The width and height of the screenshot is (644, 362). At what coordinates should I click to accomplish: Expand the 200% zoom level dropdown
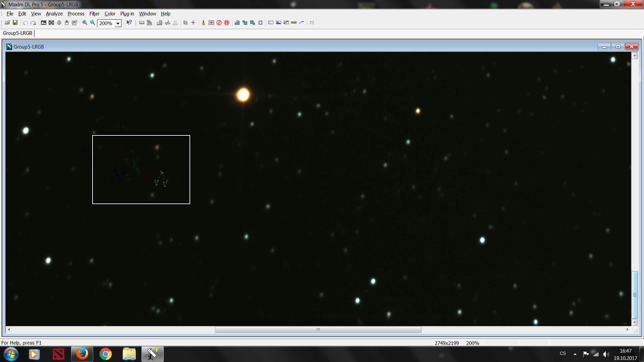[x=118, y=23]
